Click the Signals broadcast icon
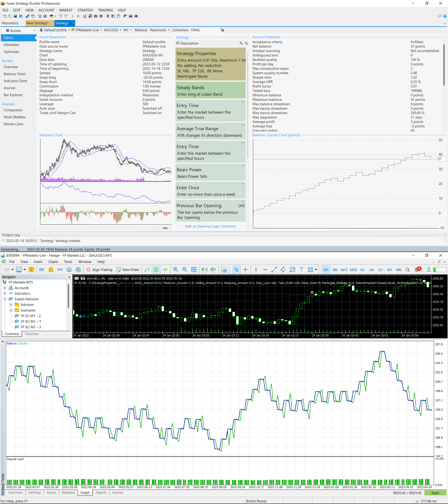This screenshot has height=504, width=448. coord(60,269)
